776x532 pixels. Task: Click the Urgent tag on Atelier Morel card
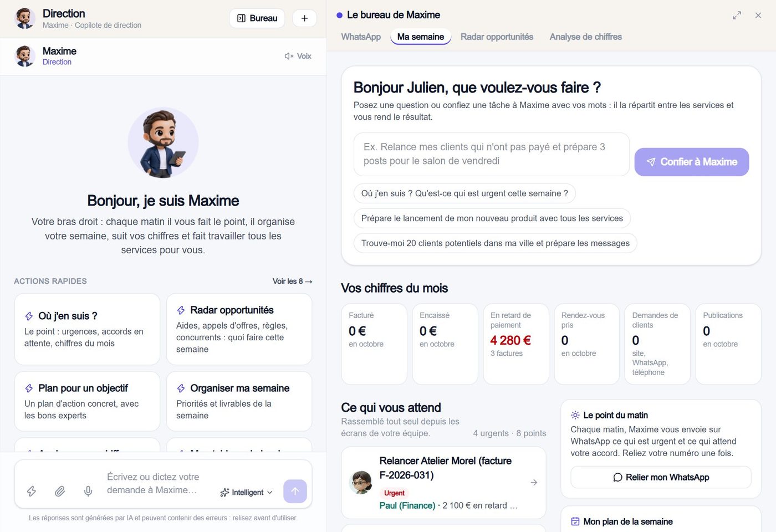pyautogui.click(x=394, y=493)
